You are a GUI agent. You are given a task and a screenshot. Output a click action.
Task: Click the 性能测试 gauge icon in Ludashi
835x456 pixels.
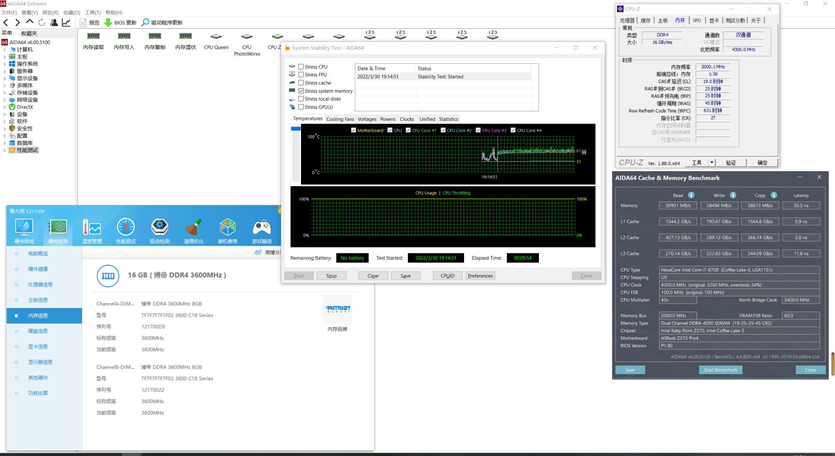[126, 227]
